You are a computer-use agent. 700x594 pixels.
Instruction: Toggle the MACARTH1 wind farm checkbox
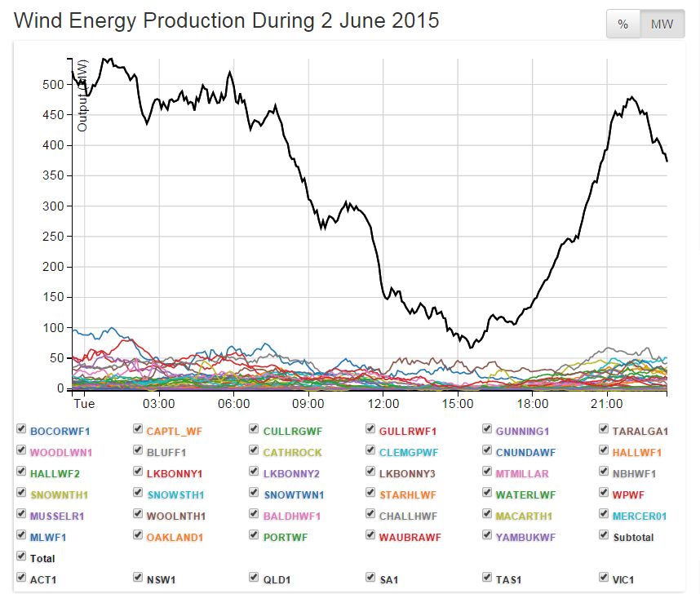[487, 515]
